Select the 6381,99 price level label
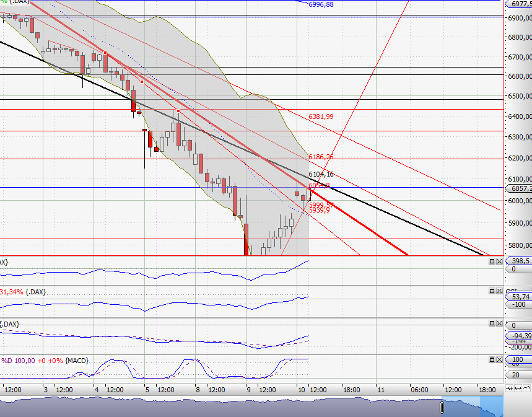 tap(320, 116)
